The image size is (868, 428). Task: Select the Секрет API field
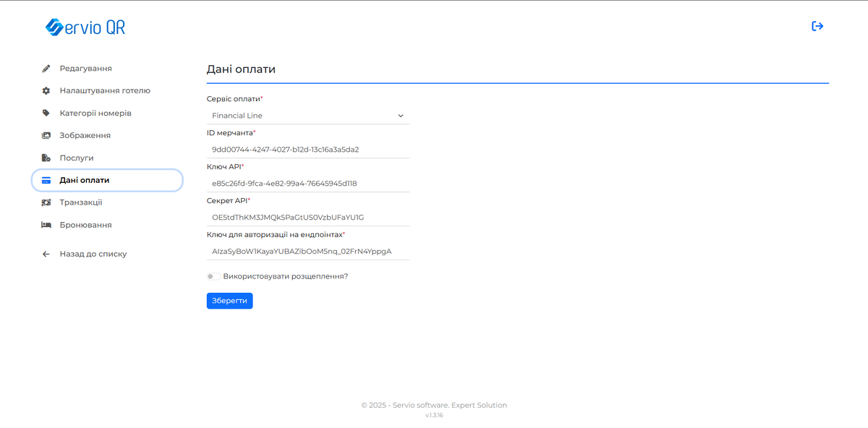click(x=307, y=217)
